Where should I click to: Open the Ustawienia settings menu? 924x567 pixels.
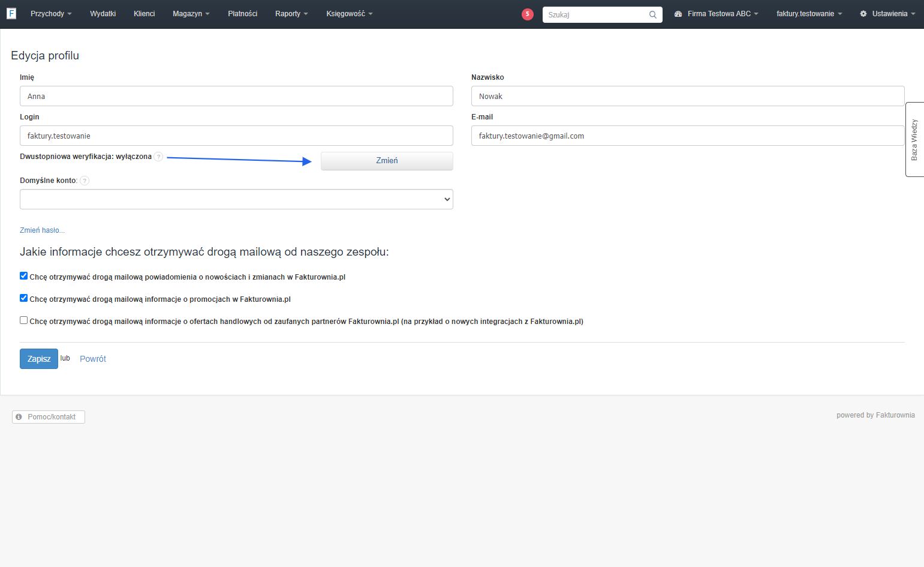click(887, 14)
